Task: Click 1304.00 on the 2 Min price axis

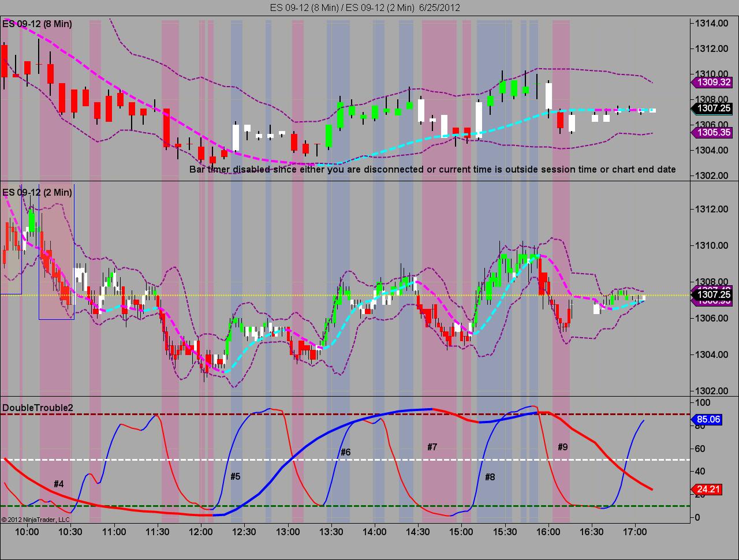Action: pos(712,354)
